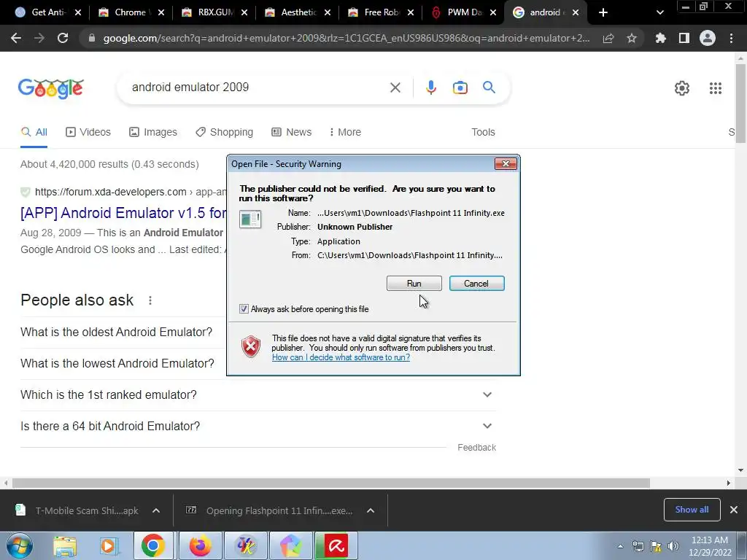The width and height of the screenshot is (747, 560).
Task: Click Cancel in the security warning dialog
Action: (476, 284)
